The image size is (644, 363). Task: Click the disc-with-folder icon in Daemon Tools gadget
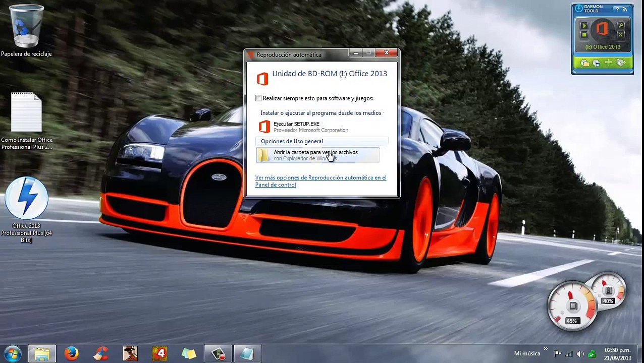pyautogui.click(x=584, y=63)
